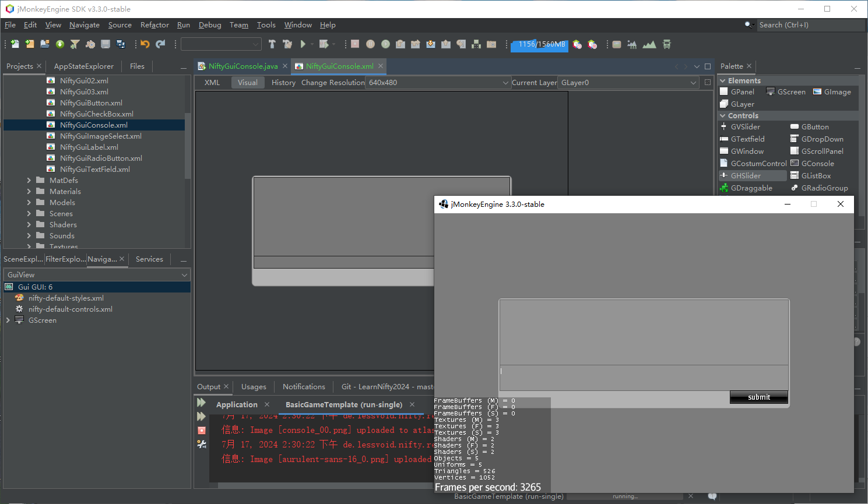Image resolution: width=868 pixels, height=504 pixels.
Task: Click the New Project toolbar icon
Action: pyautogui.click(x=30, y=44)
